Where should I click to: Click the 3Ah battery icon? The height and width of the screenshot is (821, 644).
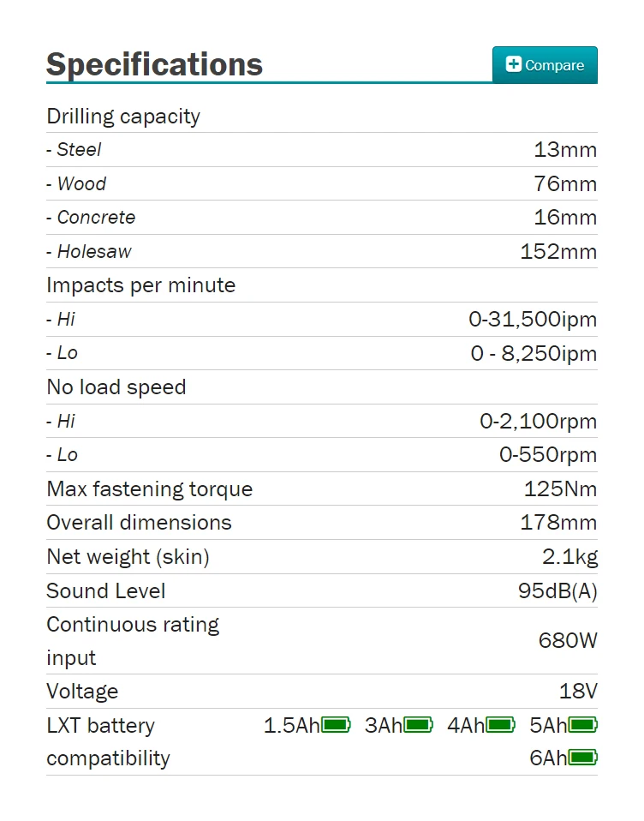pyautogui.click(x=419, y=726)
